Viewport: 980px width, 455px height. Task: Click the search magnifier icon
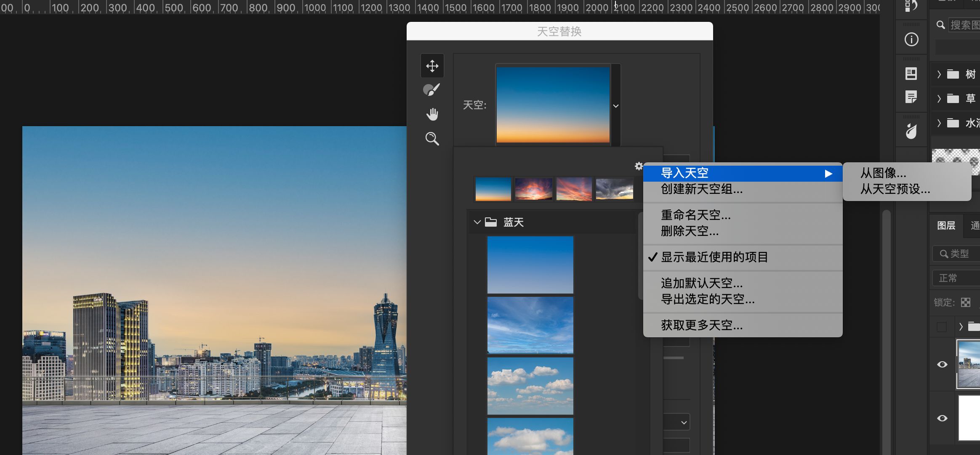(x=940, y=25)
